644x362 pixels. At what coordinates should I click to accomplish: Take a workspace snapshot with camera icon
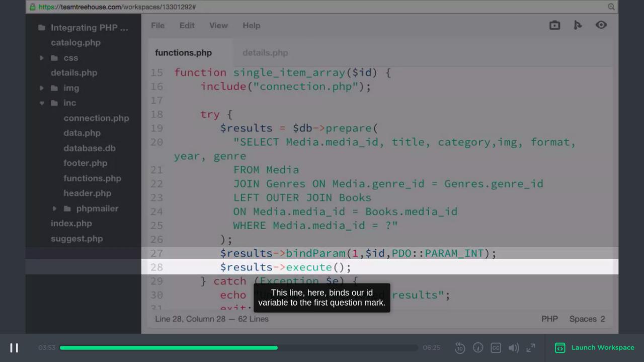(x=554, y=25)
